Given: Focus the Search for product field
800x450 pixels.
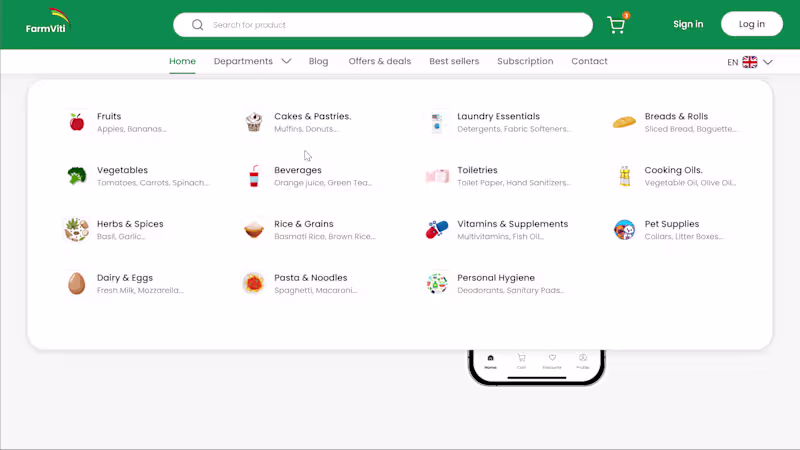Looking at the screenshot, I should (x=383, y=24).
